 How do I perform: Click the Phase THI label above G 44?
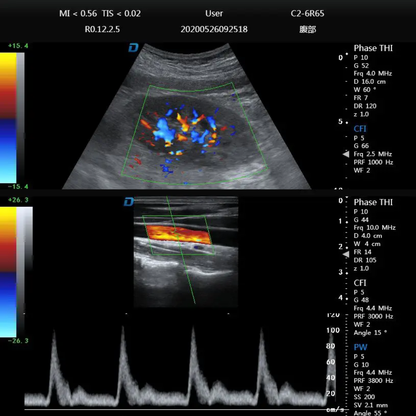(373, 202)
